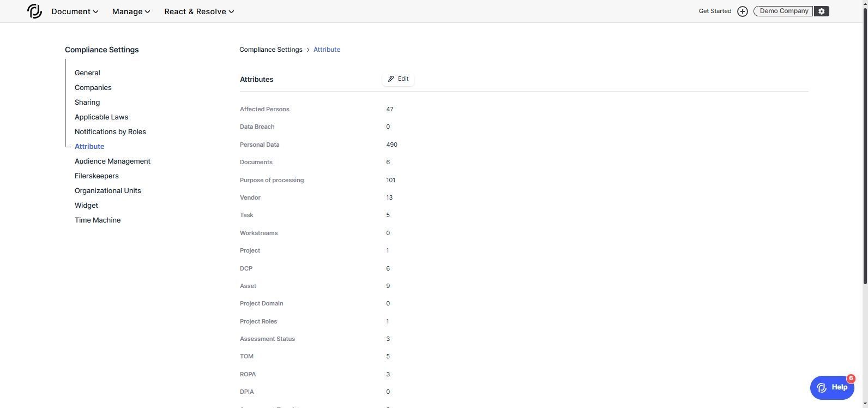Click the value 13 for Vendor

[389, 197]
